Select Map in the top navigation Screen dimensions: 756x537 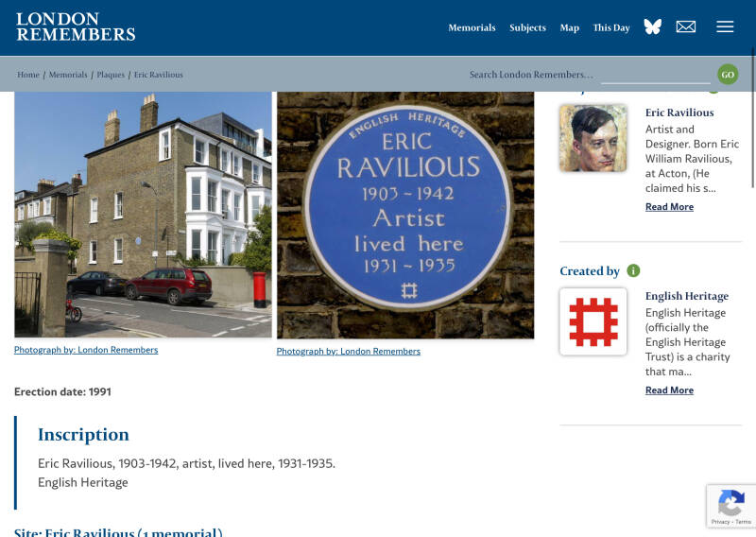(570, 27)
